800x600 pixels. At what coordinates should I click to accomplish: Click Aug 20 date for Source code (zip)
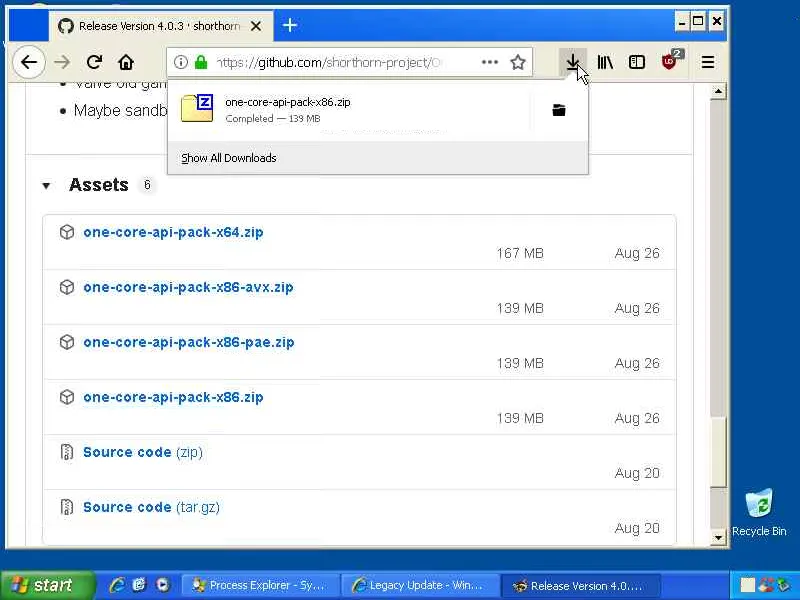tap(637, 473)
